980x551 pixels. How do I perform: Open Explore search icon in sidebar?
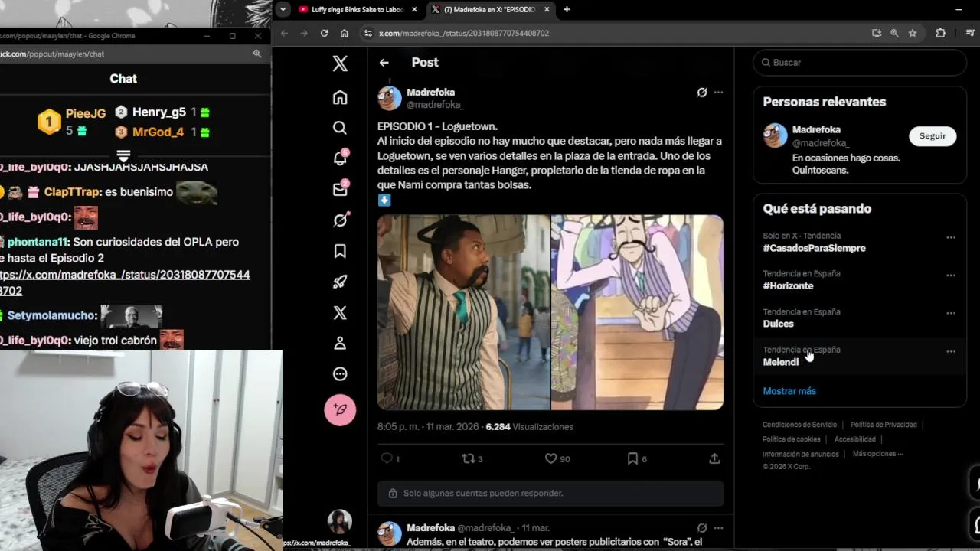(340, 128)
